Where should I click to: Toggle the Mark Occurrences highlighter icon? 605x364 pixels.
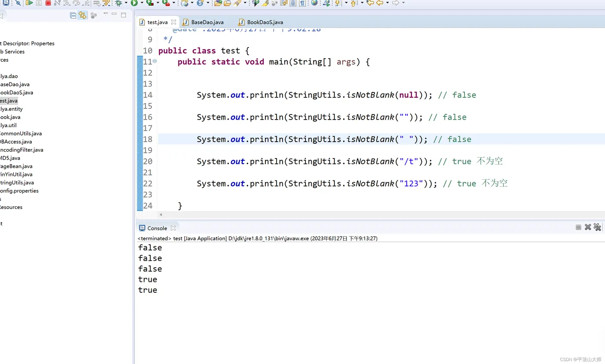[x=265, y=3]
